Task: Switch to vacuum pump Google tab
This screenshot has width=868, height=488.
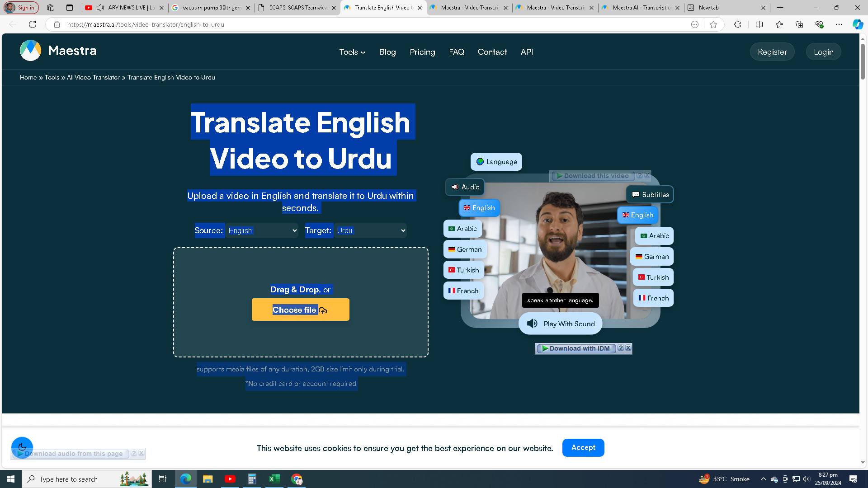Action: (211, 8)
